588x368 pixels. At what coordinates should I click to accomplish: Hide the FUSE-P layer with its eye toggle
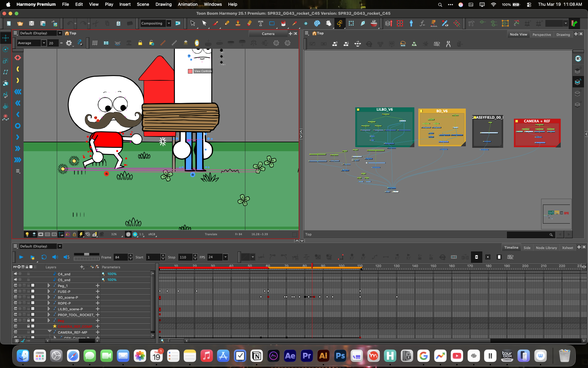(x=16, y=291)
